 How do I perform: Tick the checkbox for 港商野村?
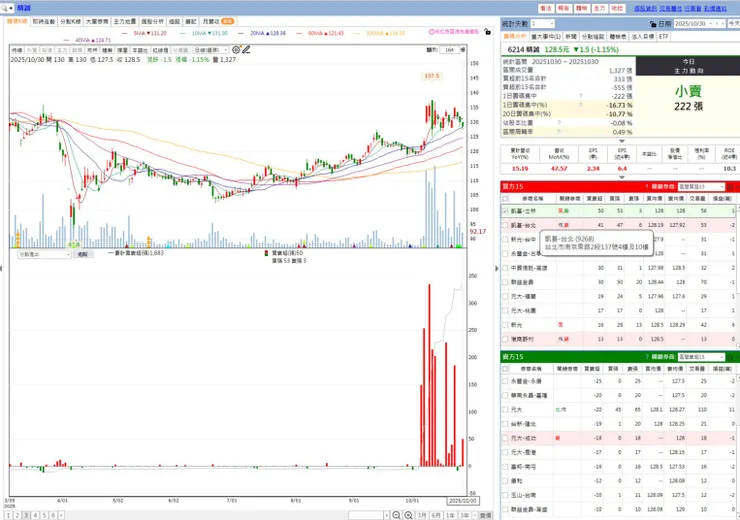[505, 339]
